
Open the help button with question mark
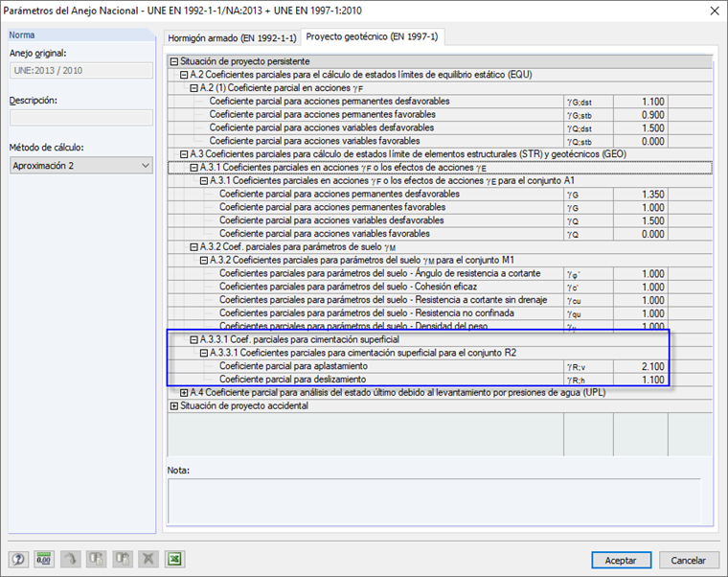point(18,559)
